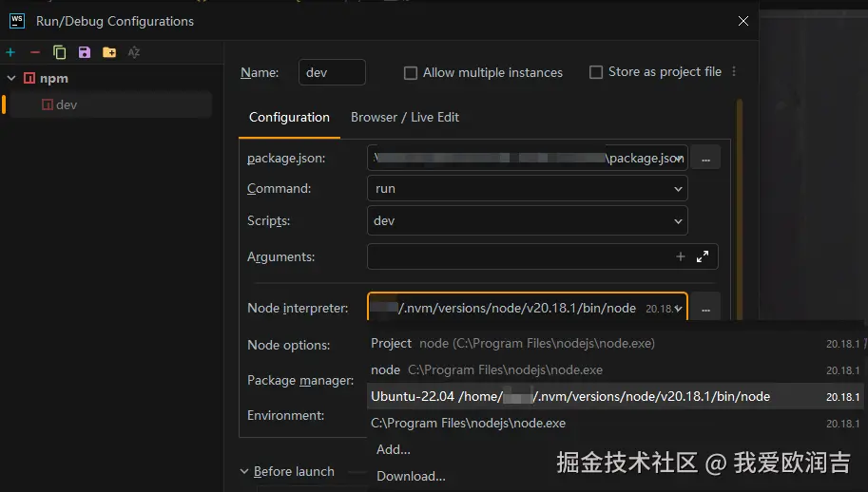Choose the plain C:\Program Files\nodejs\node.exe entry
868x492 pixels.
click(615, 423)
